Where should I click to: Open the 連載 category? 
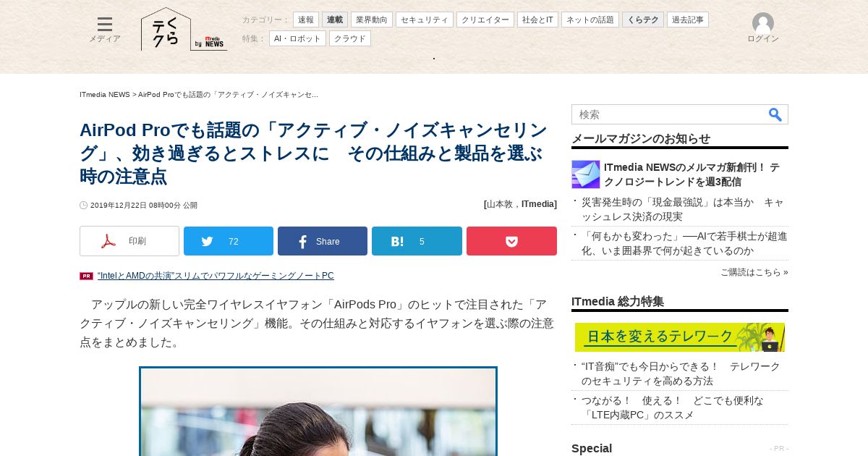335,20
